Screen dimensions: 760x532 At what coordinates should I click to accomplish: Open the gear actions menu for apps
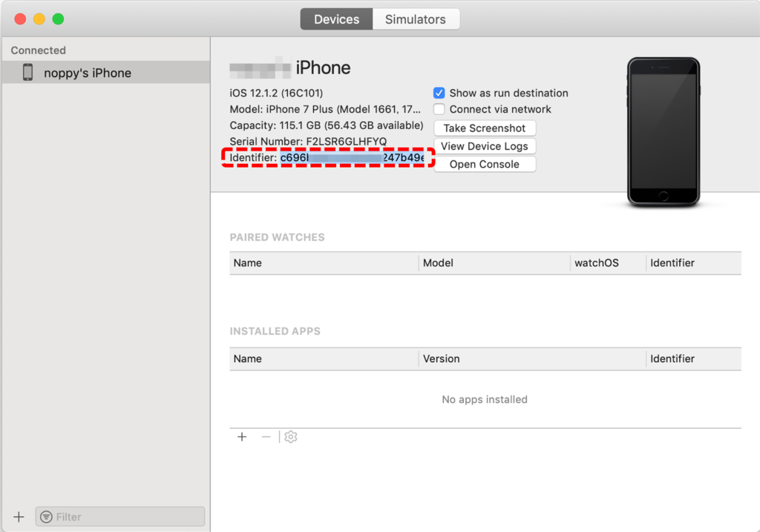pos(291,437)
